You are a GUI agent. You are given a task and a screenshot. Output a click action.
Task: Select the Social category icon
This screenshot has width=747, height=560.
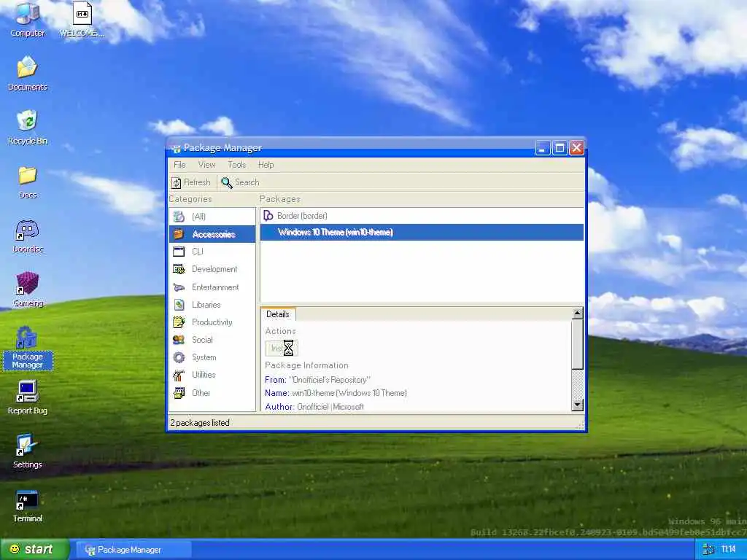(179, 340)
